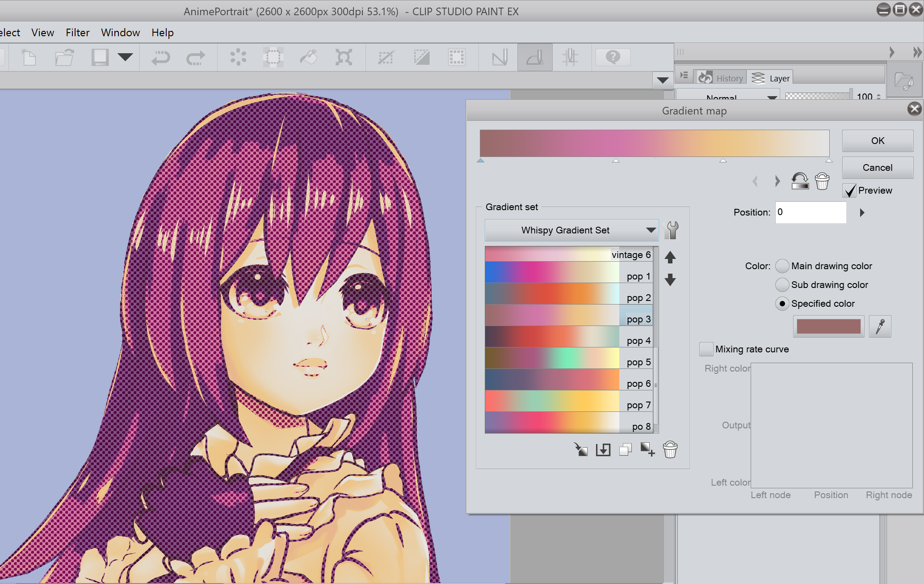Click the Position input field to edit value

tap(811, 211)
